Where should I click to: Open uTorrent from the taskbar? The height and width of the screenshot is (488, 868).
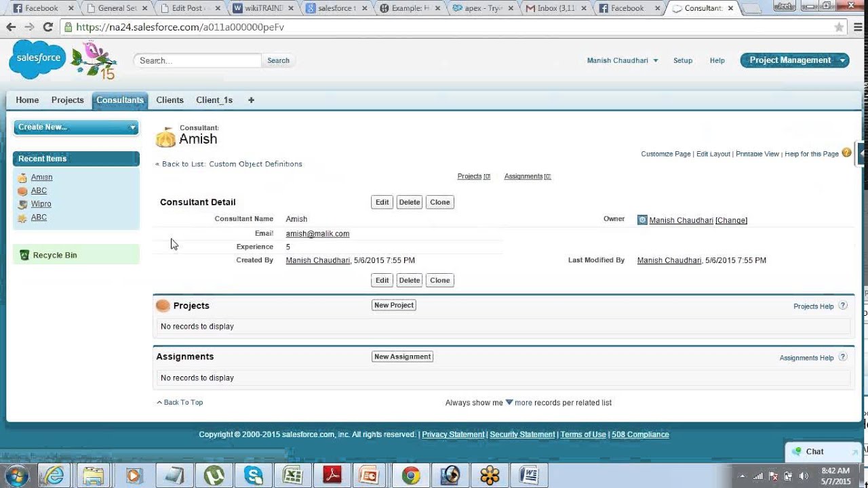click(x=214, y=475)
